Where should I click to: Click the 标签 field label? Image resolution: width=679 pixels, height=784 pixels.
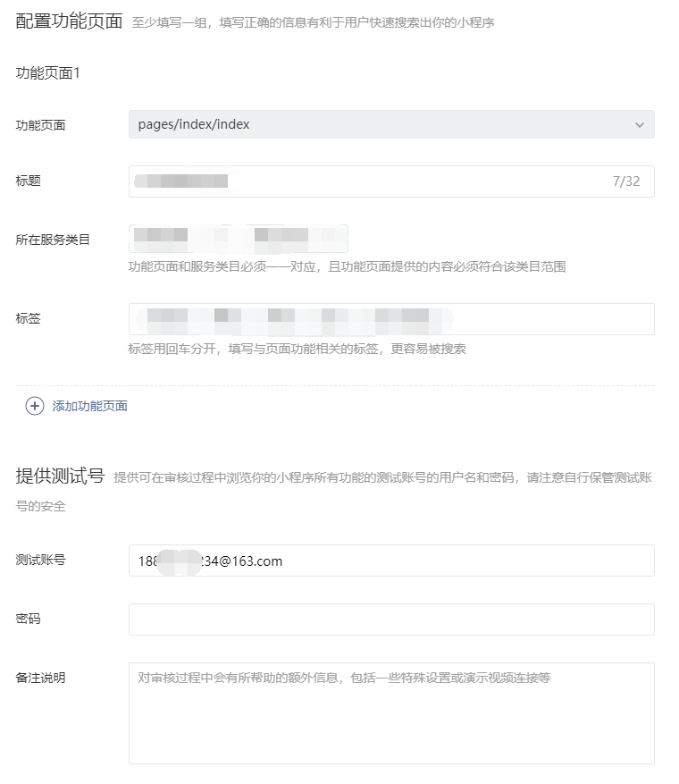point(29,318)
